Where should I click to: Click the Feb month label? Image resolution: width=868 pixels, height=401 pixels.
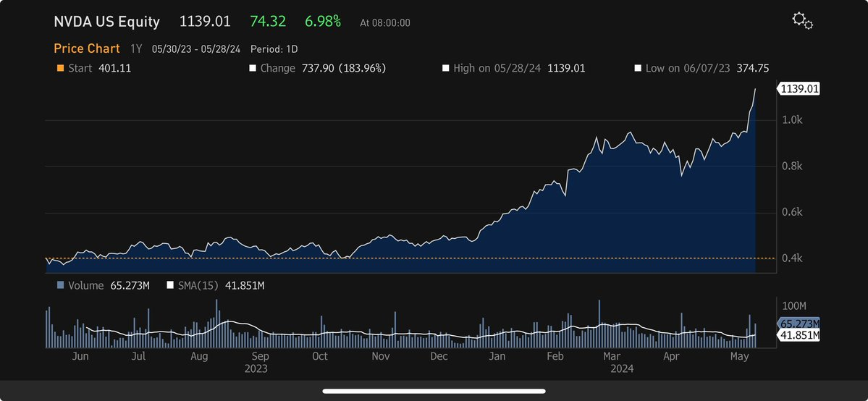555,357
